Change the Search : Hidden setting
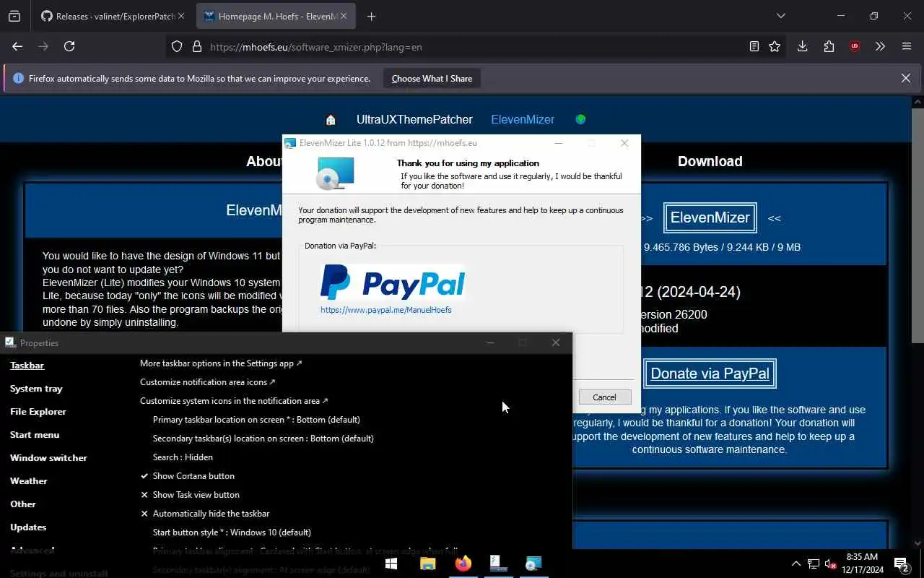The height and width of the screenshot is (578, 924). [x=183, y=457]
